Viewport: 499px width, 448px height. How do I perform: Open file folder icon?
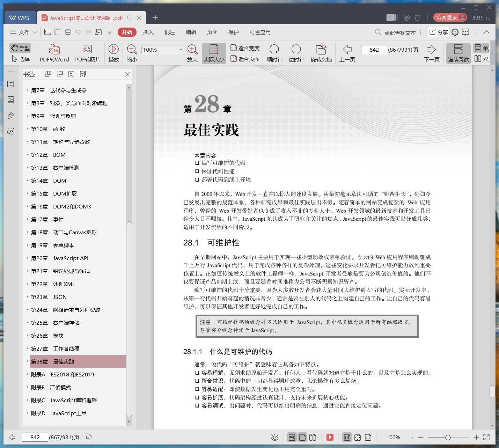click(x=48, y=32)
